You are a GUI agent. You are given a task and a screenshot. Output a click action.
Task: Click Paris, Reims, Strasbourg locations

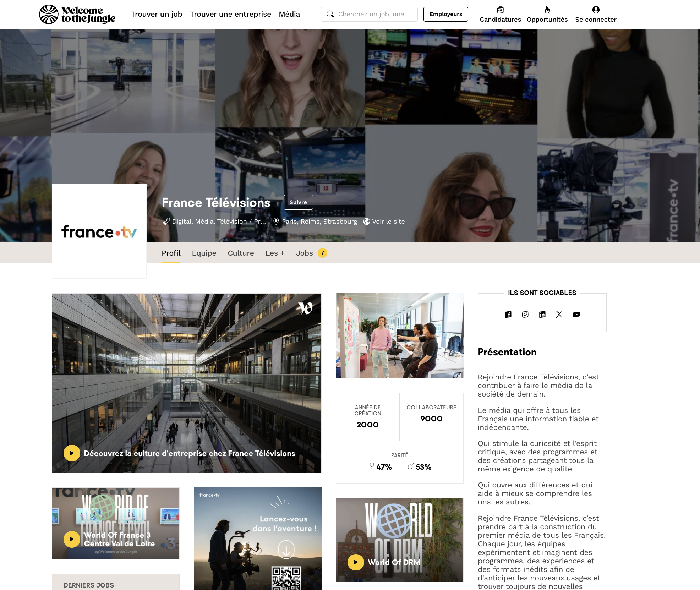319,222
